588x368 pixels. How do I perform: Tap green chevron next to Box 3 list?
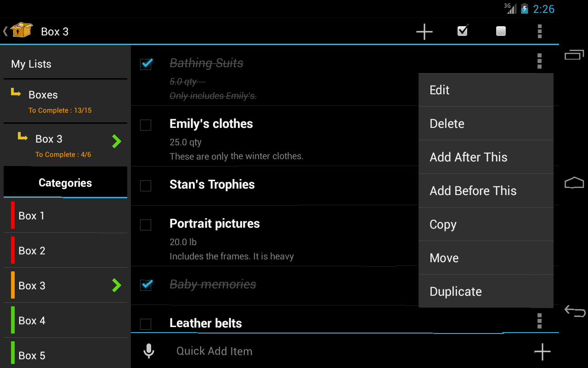117,141
